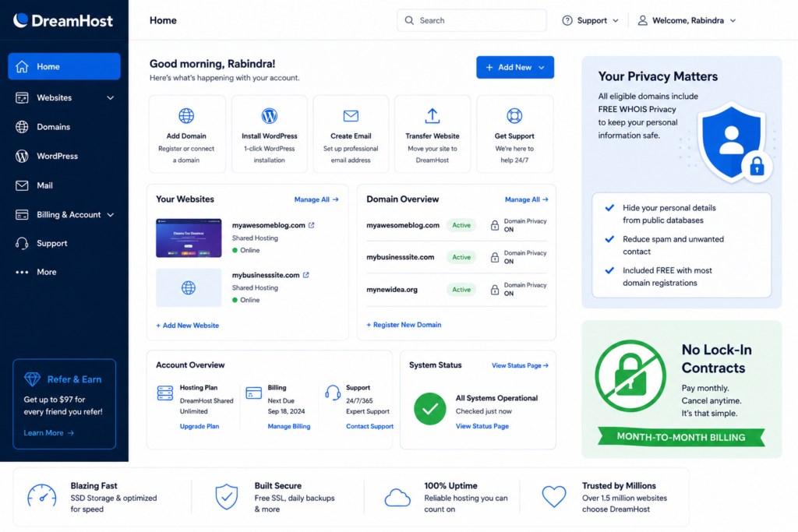The image size is (798, 532).
Task: Click the More three-dots icon
Action: point(22,272)
